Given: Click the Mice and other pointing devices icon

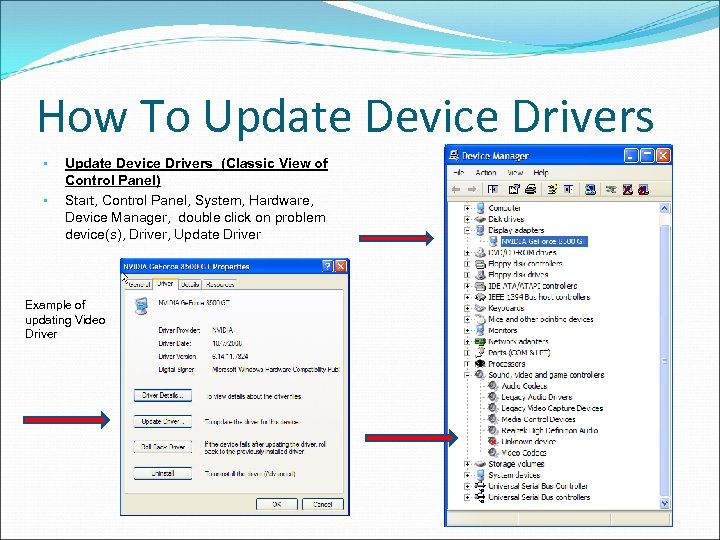Looking at the screenshot, I should (x=480, y=319).
